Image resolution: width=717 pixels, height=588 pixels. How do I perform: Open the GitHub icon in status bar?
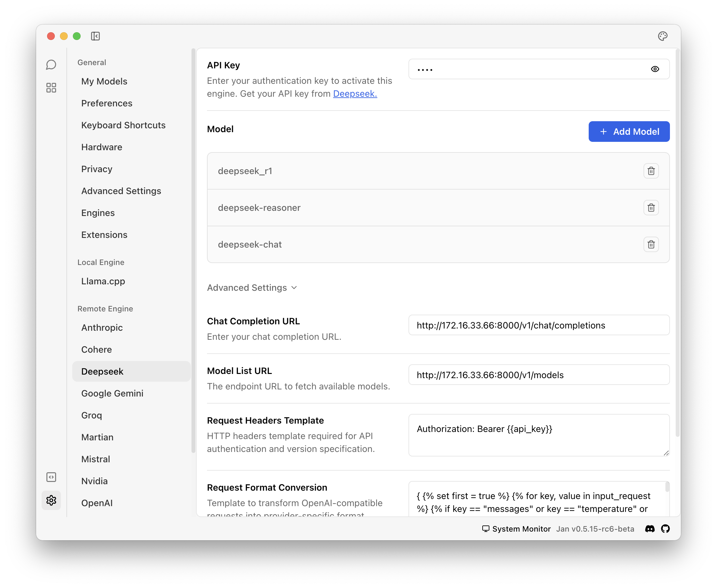point(665,529)
